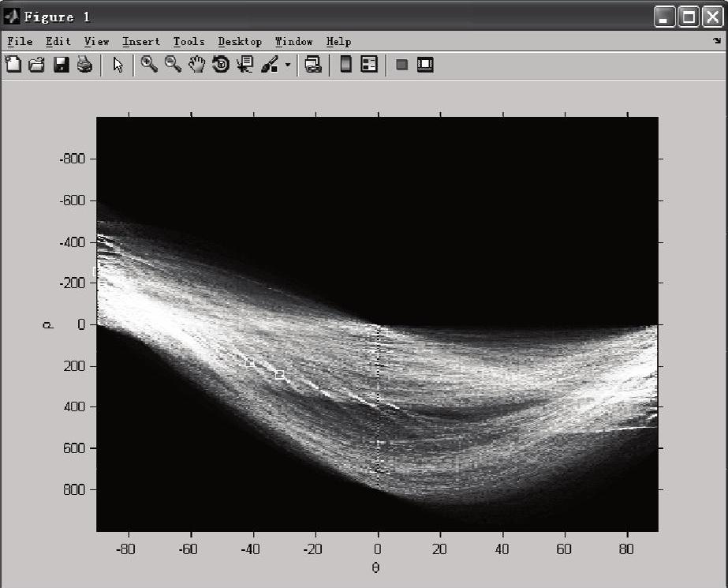Print the figure using the printer icon
The image size is (728, 588).
pyautogui.click(x=85, y=64)
